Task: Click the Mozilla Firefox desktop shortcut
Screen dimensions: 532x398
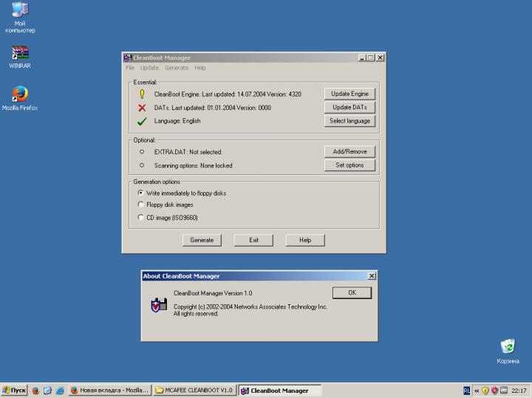Action: pyautogui.click(x=20, y=95)
